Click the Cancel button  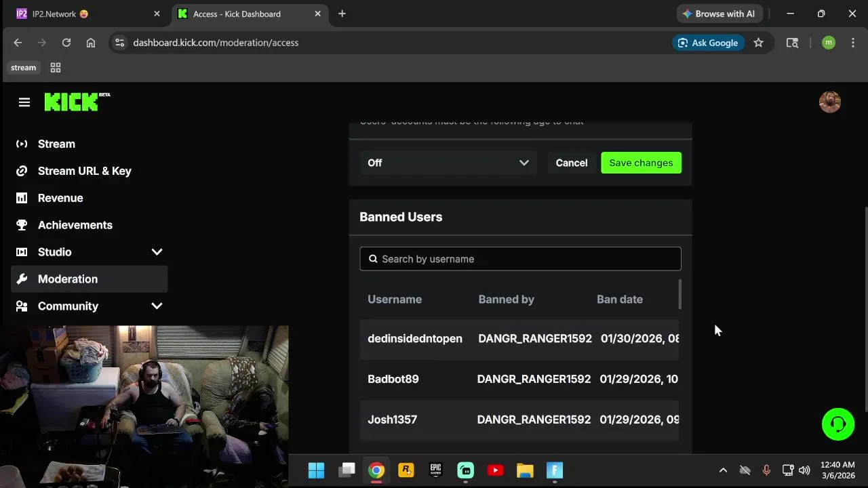pos(572,163)
